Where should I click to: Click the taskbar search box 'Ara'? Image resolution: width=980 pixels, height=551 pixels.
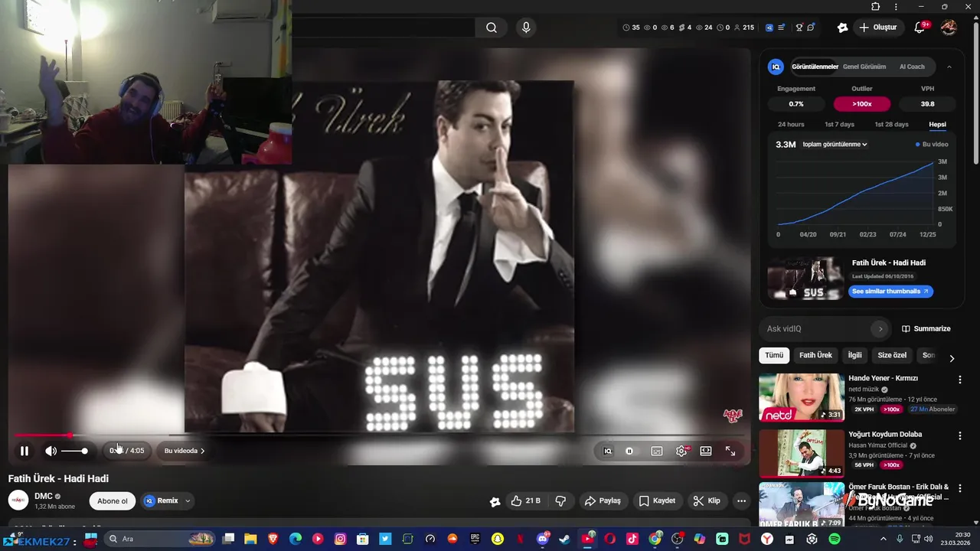(159, 540)
